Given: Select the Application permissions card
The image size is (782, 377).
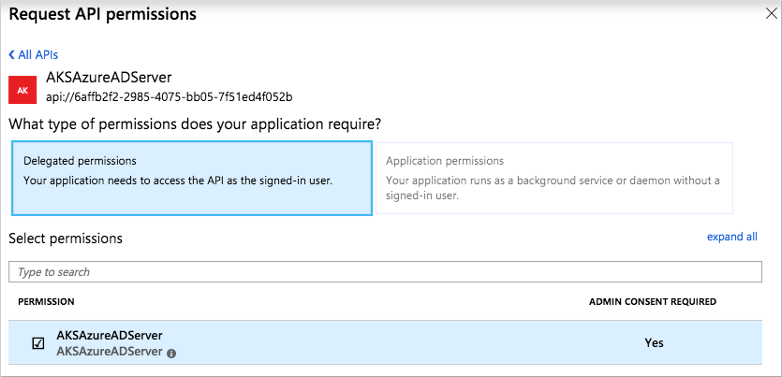Looking at the screenshot, I should click(x=554, y=178).
